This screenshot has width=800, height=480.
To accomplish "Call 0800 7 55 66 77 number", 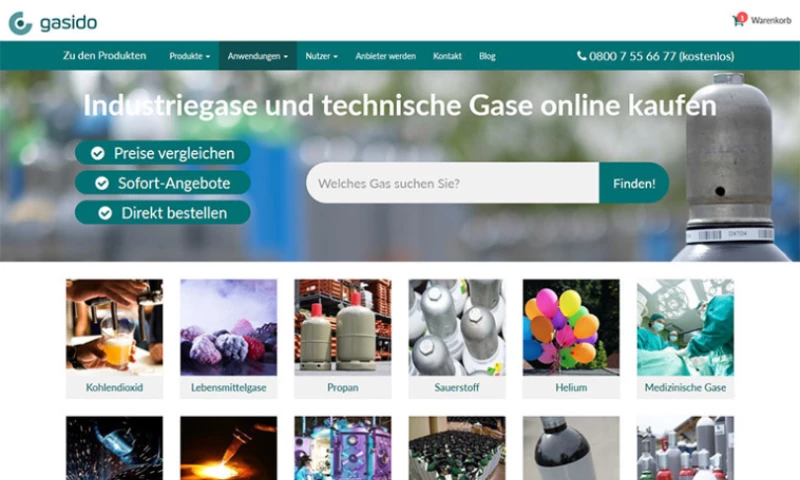I will [x=661, y=56].
